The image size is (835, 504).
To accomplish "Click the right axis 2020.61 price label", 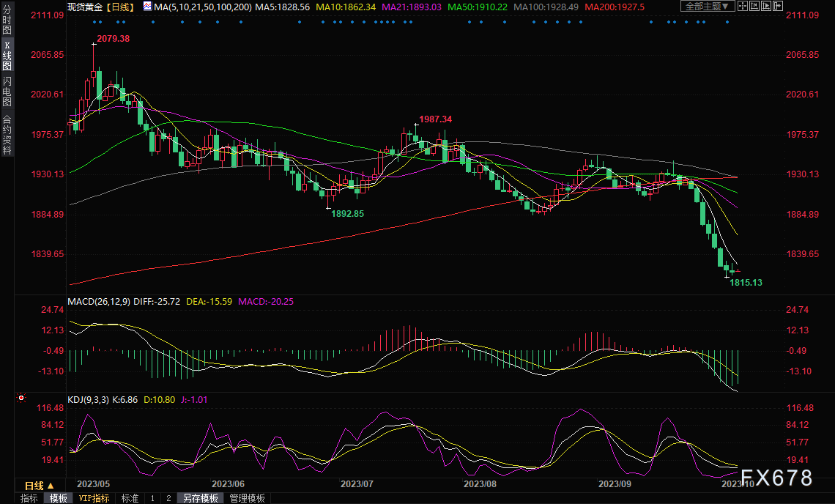I will click(803, 94).
